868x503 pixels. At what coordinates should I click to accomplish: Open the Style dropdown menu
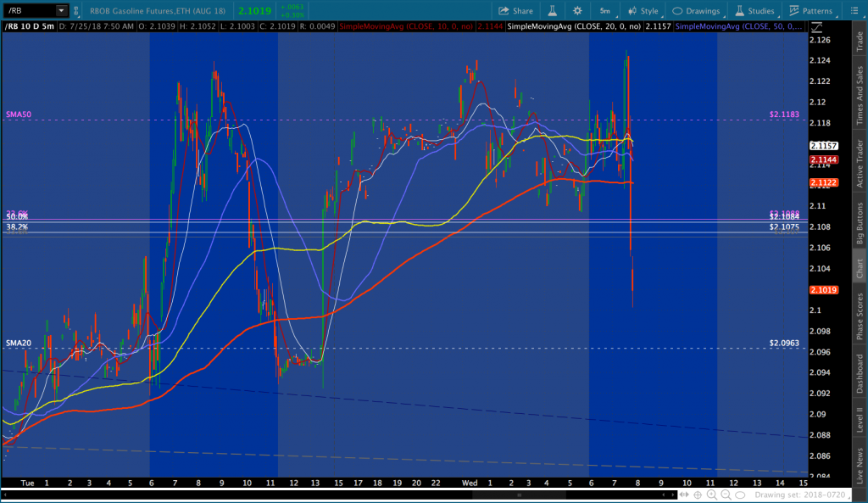(x=643, y=11)
